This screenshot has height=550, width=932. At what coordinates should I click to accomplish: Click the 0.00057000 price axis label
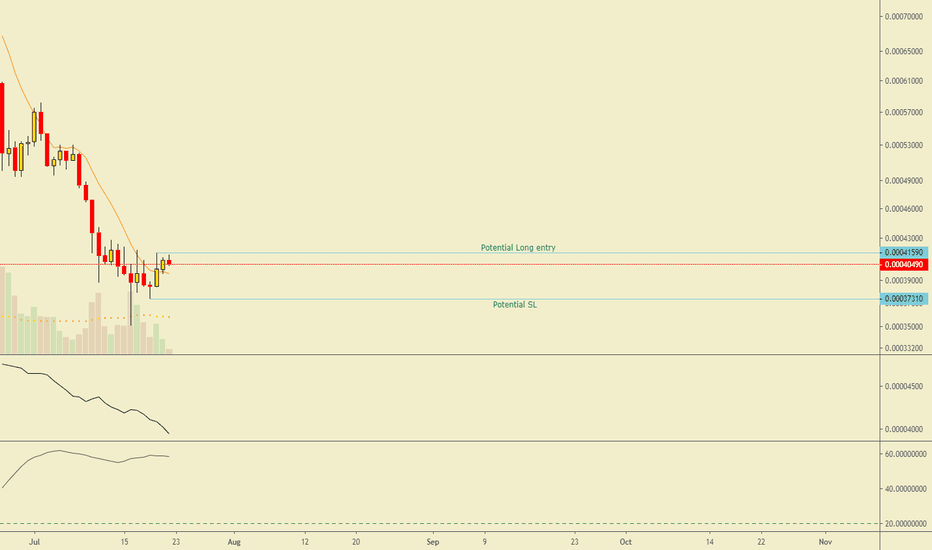click(x=903, y=112)
